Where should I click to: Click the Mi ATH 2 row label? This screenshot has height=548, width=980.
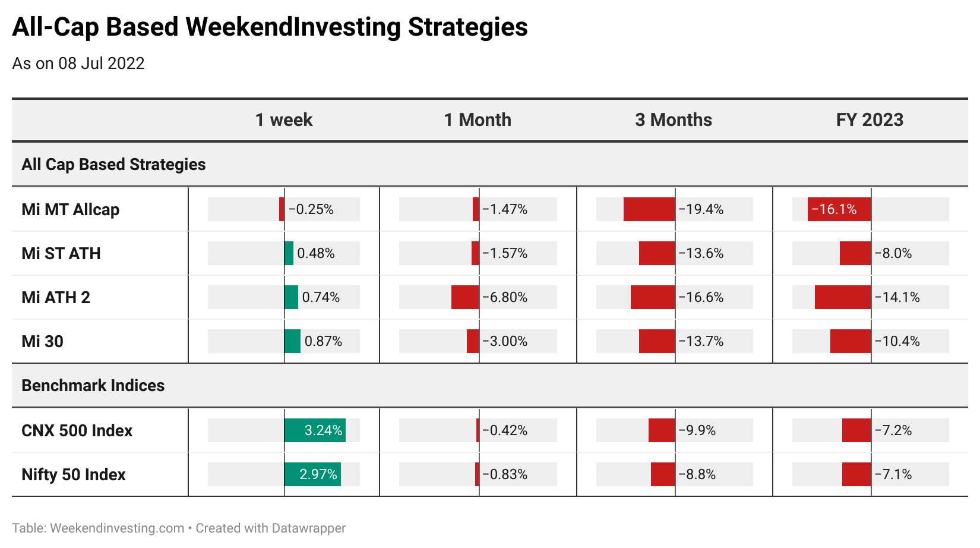(56, 298)
